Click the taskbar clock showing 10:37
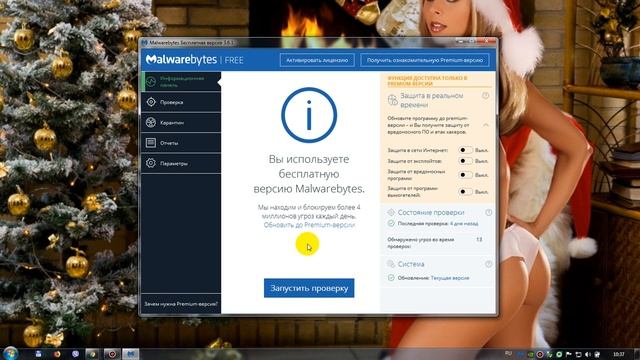 (619, 354)
